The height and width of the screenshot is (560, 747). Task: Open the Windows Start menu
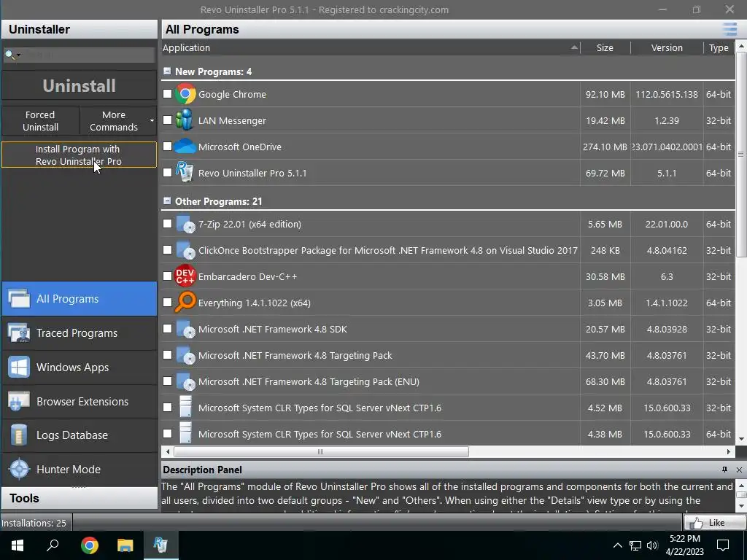coord(18,545)
